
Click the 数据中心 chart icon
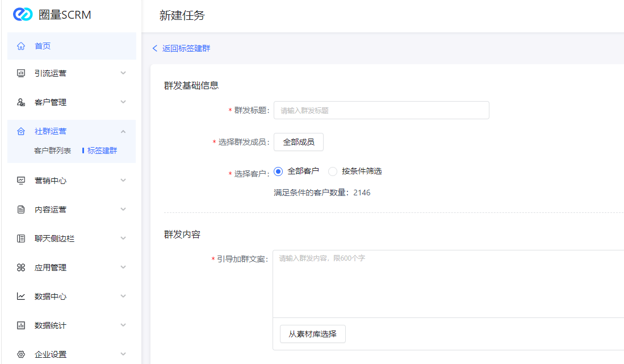pyautogui.click(x=21, y=296)
